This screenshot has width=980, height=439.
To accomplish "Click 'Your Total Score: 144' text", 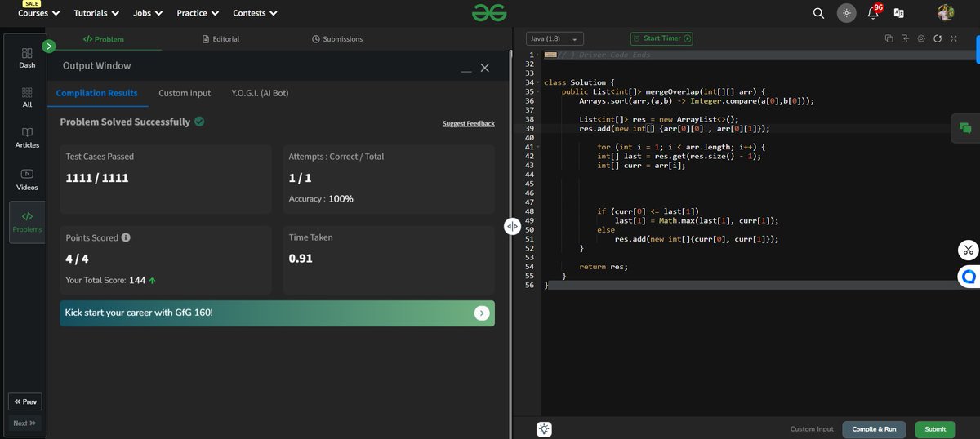I will [105, 280].
